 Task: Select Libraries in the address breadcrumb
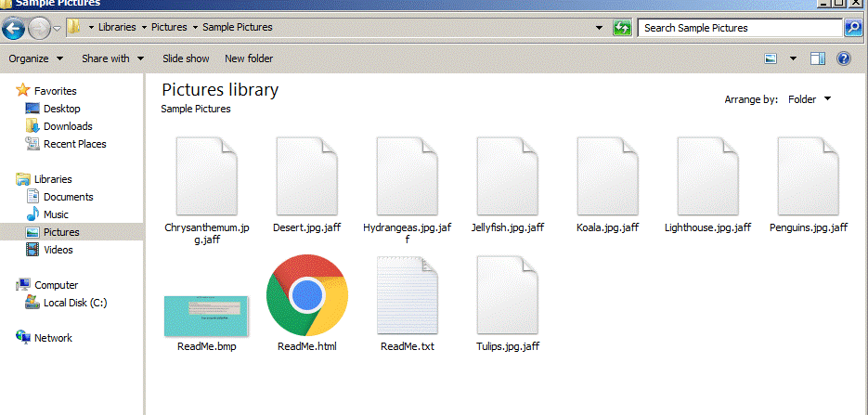(x=117, y=27)
